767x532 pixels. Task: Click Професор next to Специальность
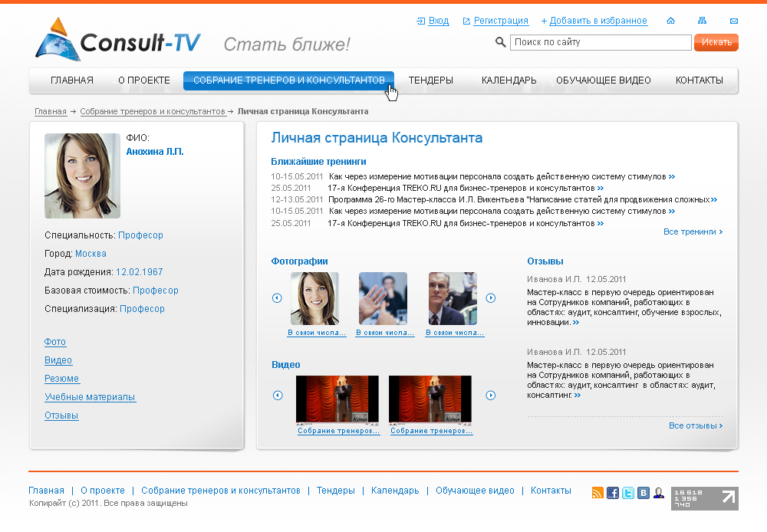click(x=140, y=235)
